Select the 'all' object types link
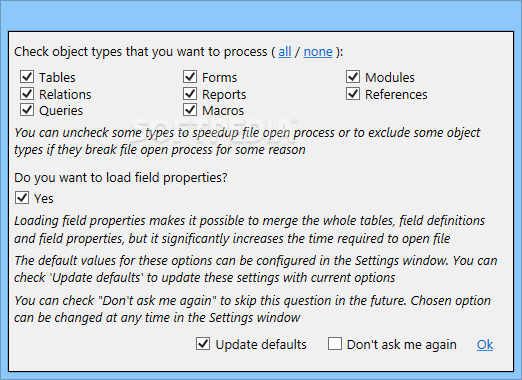The width and height of the screenshot is (522, 380). 285,52
